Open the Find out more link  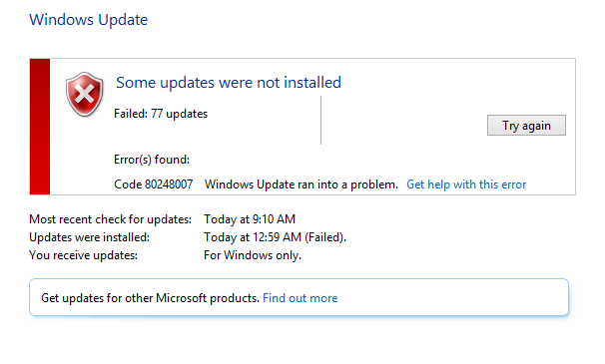tap(301, 298)
